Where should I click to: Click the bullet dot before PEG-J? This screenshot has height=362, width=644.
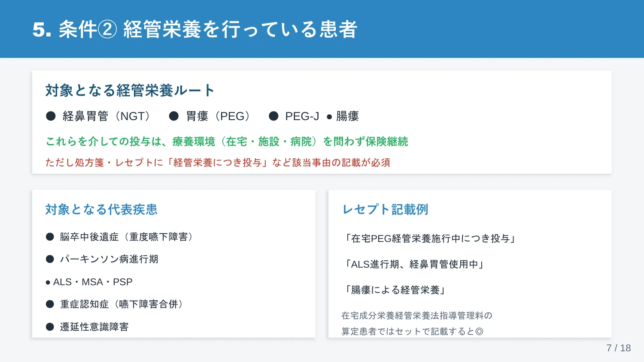pyautogui.click(x=273, y=116)
